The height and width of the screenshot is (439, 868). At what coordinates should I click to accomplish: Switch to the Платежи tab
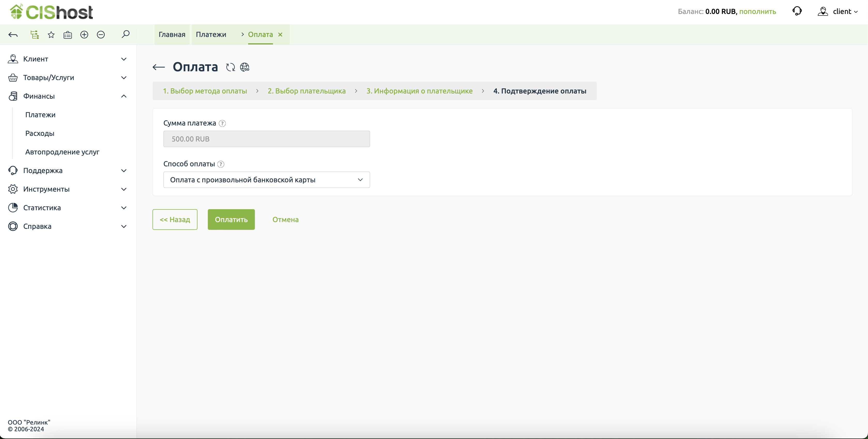[211, 34]
